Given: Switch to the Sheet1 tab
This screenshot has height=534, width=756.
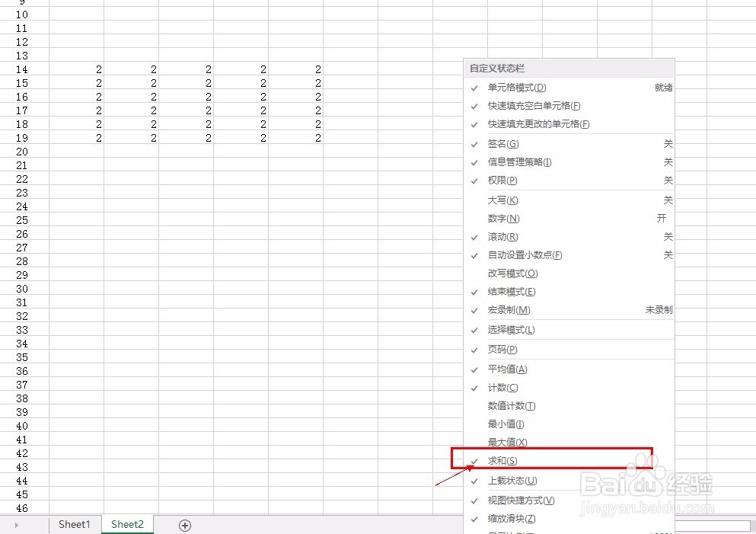Looking at the screenshot, I should coord(74,524).
